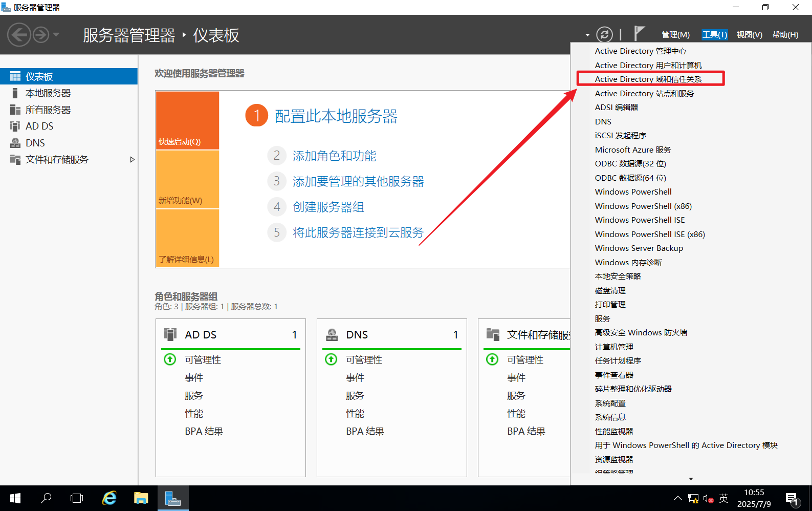Click the forward navigation arrow

41,35
